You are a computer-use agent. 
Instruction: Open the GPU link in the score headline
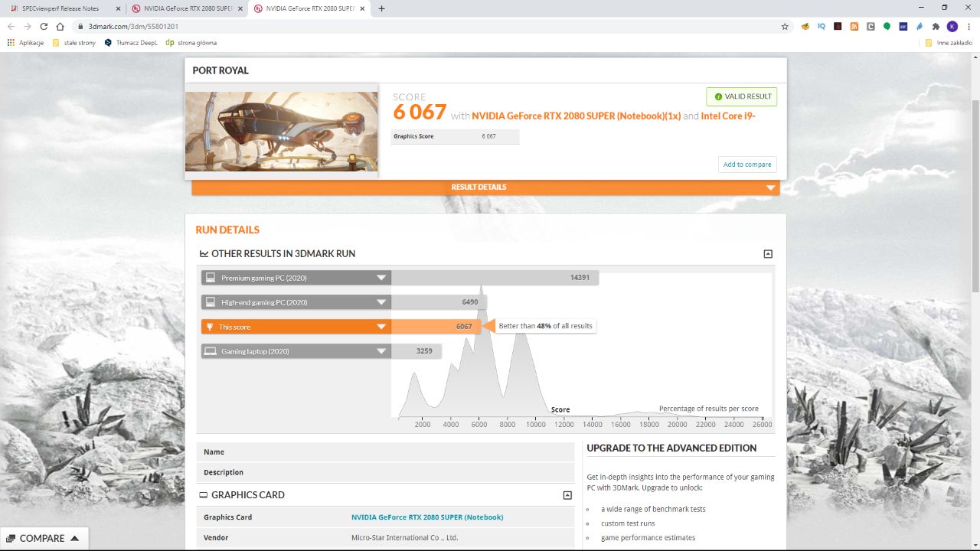577,116
